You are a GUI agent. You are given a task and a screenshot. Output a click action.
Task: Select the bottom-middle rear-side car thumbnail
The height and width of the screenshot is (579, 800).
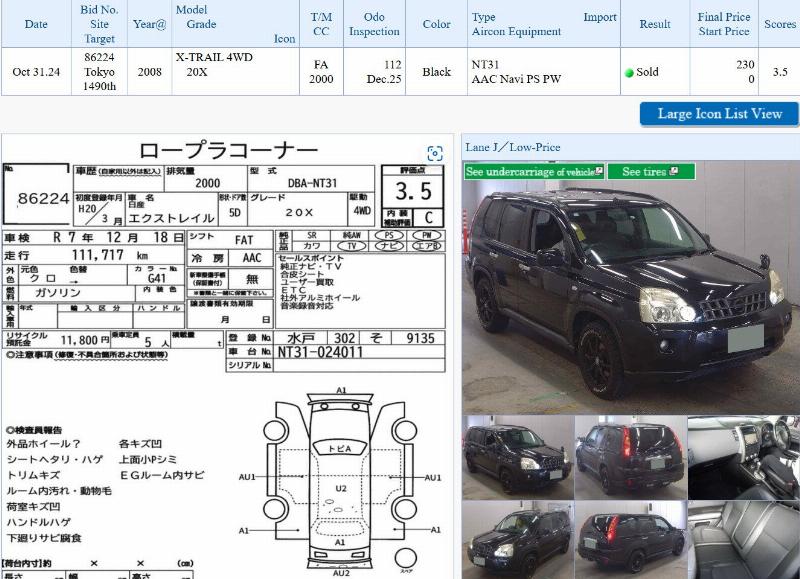point(629,540)
